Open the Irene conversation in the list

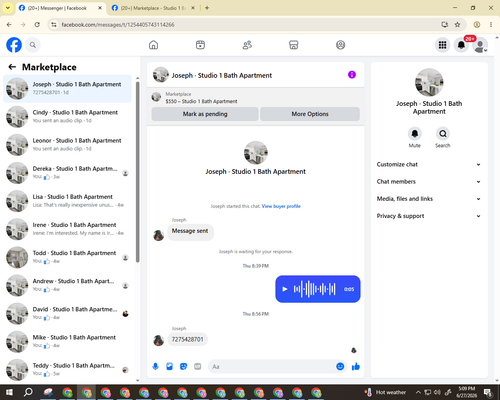pyautogui.click(x=67, y=229)
